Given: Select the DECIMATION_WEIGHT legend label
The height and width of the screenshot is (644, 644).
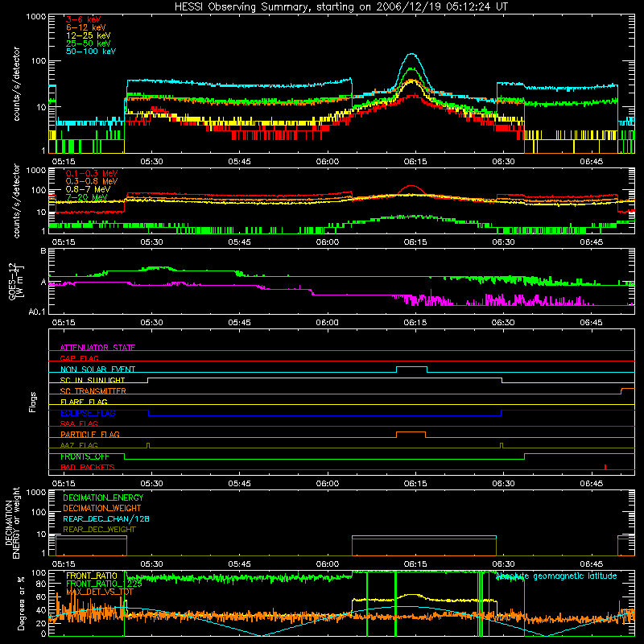Looking at the screenshot, I should pos(102,508).
